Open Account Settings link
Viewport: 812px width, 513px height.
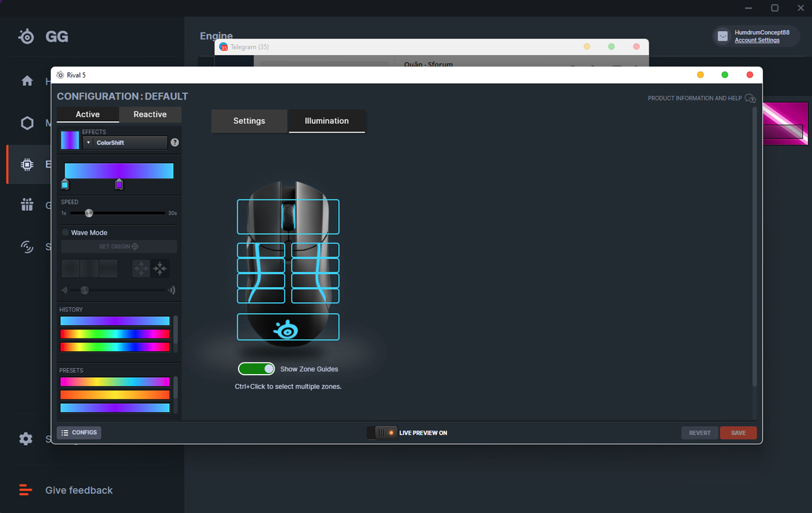click(x=757, y=40)
